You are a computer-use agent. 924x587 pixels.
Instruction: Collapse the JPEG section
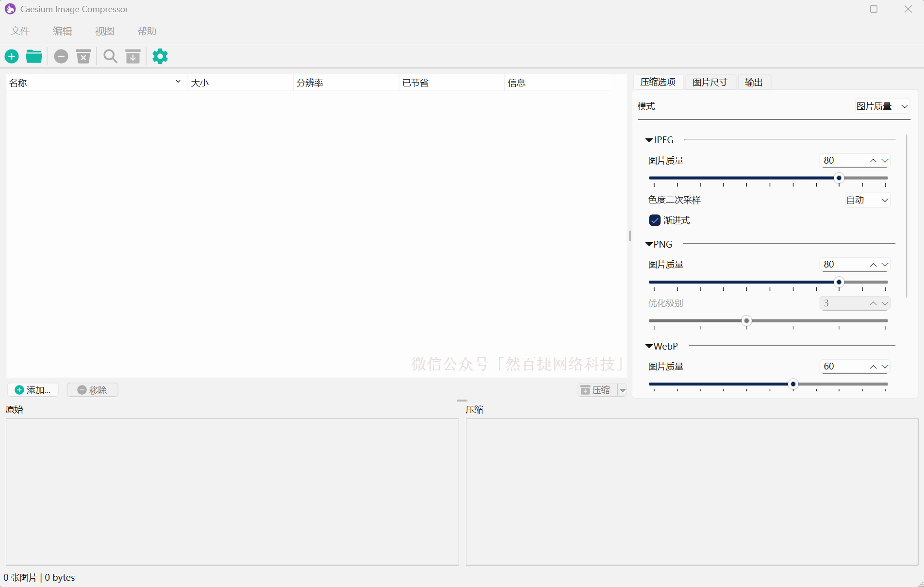[649, 140]
